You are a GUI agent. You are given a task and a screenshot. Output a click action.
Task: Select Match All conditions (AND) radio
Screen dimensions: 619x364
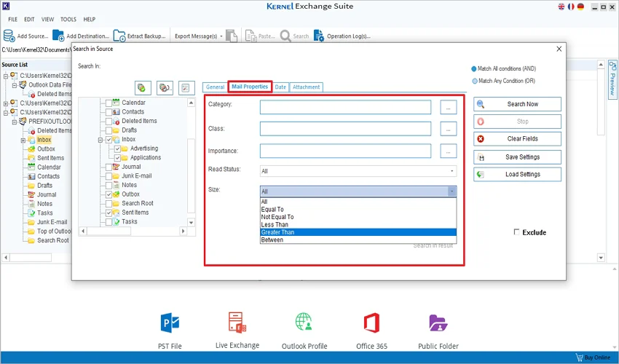474,68
